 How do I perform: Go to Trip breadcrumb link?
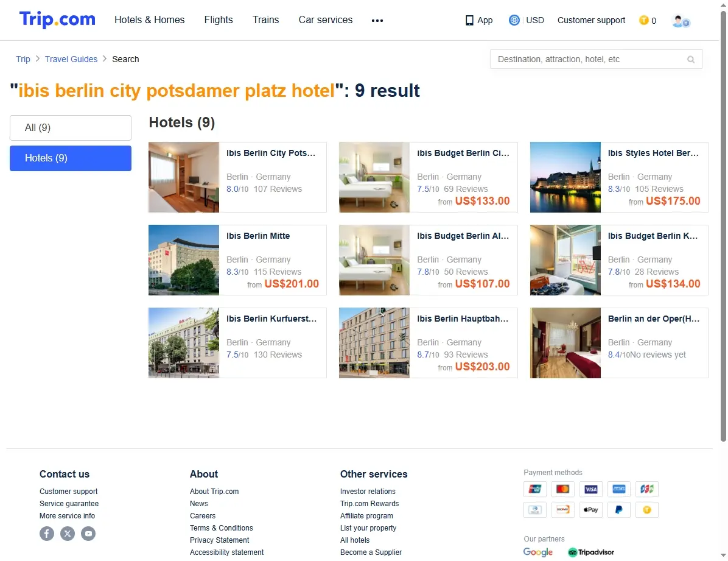[23, 59]
